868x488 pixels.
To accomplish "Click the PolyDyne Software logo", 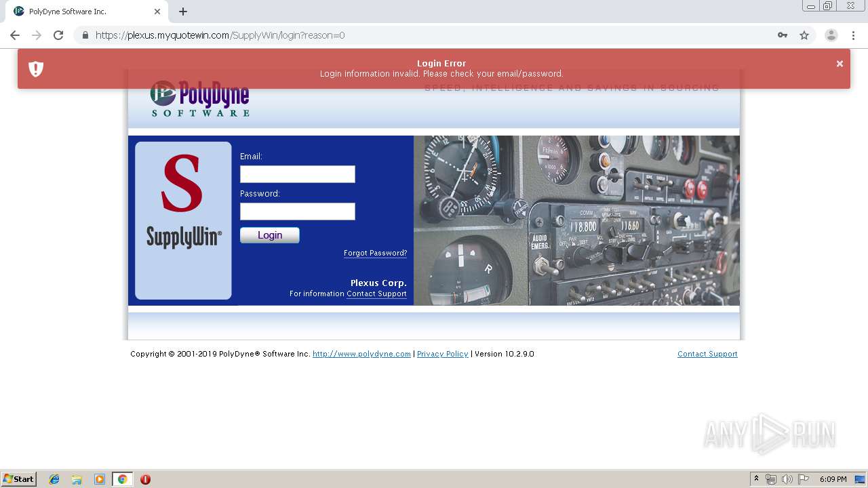I will coord(200,99).
